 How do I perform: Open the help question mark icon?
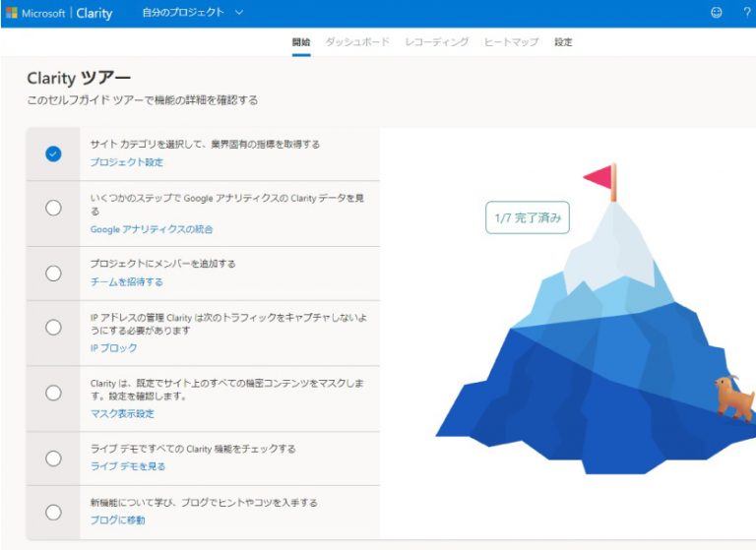[747, 13]
